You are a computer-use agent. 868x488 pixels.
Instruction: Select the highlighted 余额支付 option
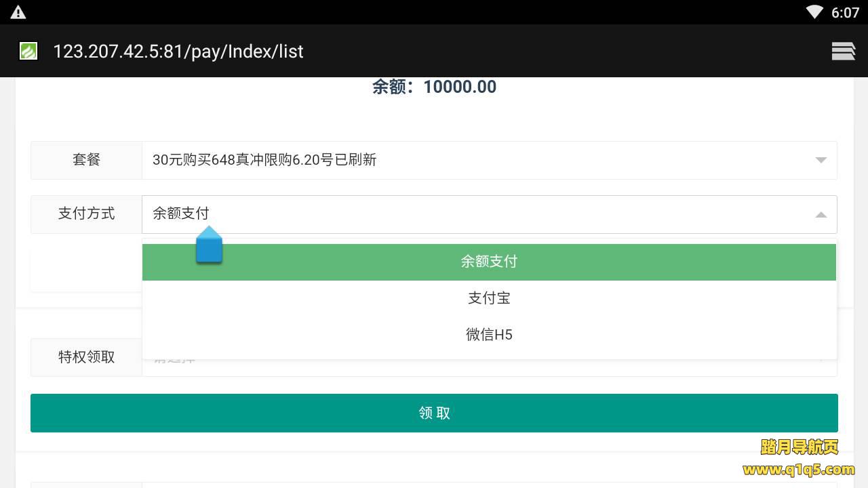click(x=489, y=262)
